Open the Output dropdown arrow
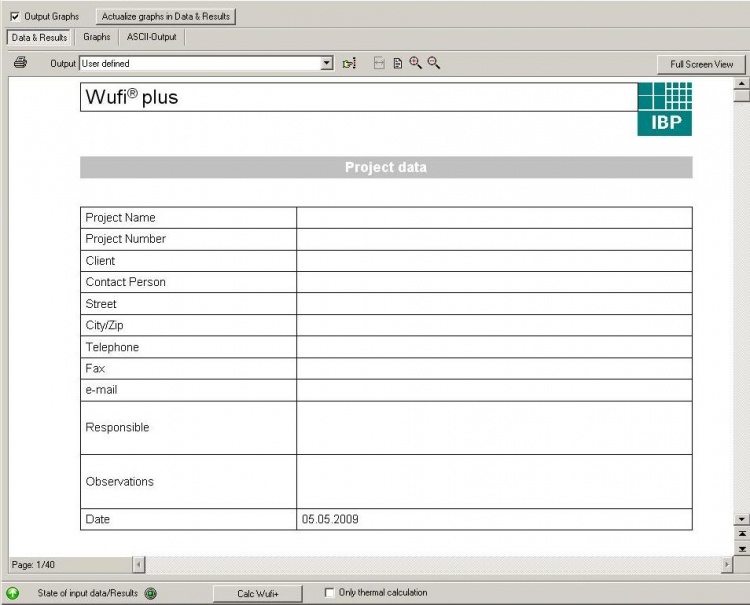This screenshot has width=750, height=605. tap(327, 63)
